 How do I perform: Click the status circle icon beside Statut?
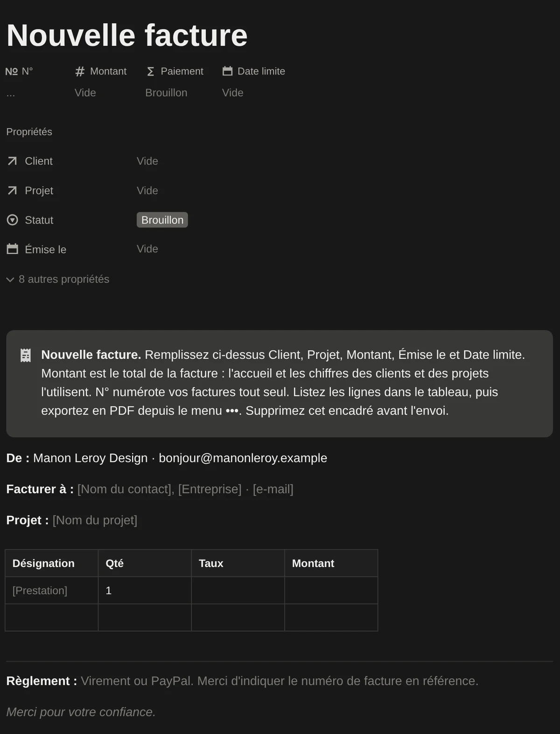click(12, 220)
